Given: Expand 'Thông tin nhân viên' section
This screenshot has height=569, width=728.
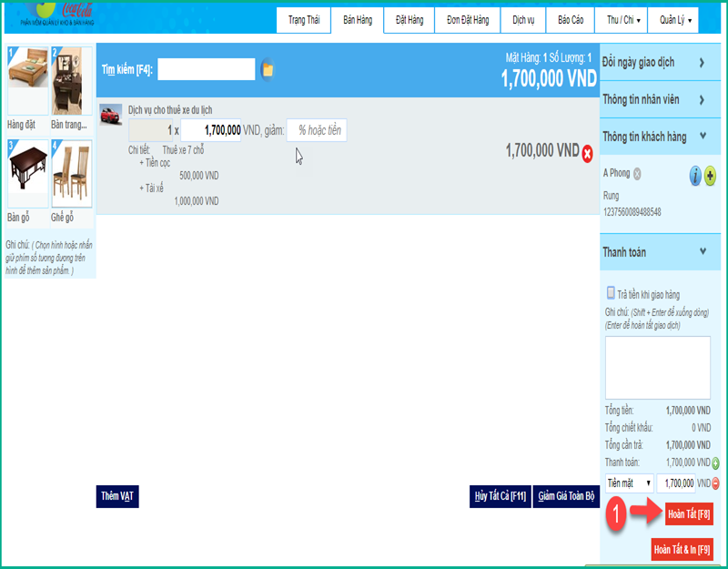Looking at the screenshot, I should click(x=655, y=99).
